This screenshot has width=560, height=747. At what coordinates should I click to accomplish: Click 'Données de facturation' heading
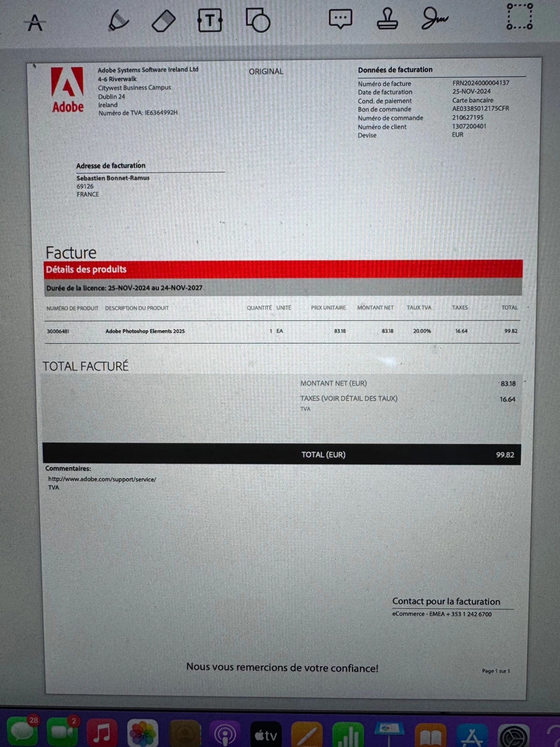click(x=395, y=70)
